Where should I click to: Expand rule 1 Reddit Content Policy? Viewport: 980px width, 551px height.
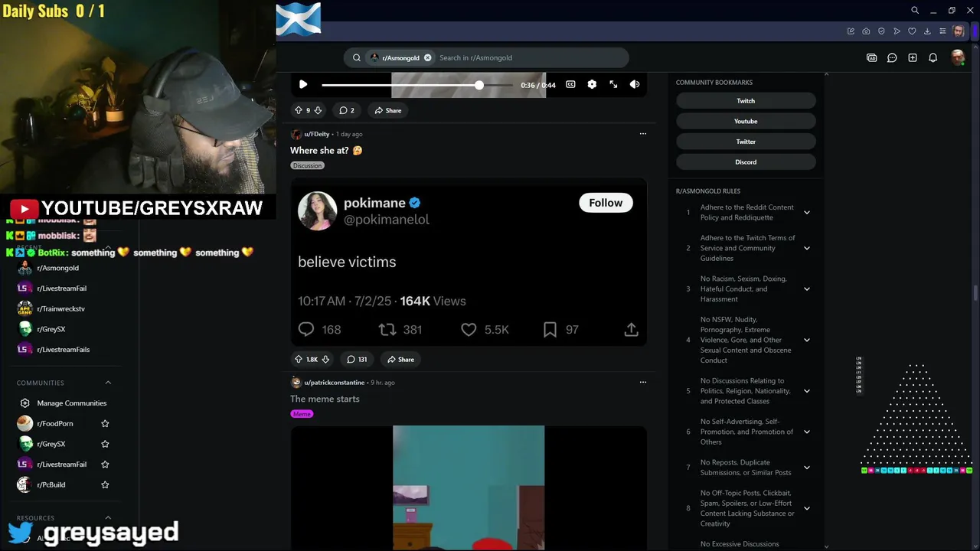(x=806, y=212)
